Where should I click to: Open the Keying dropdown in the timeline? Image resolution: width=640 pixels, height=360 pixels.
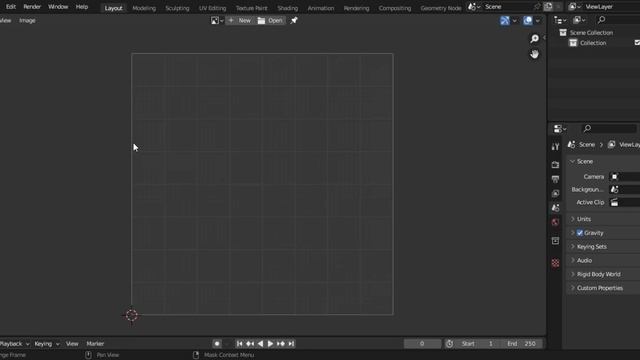(47, 344)
